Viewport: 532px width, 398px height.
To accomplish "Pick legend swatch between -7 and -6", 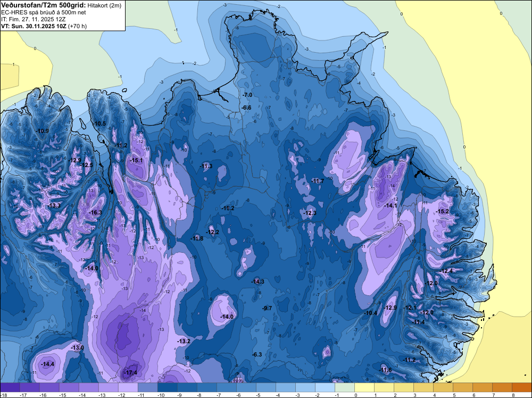I will click(x=226, y=387).
